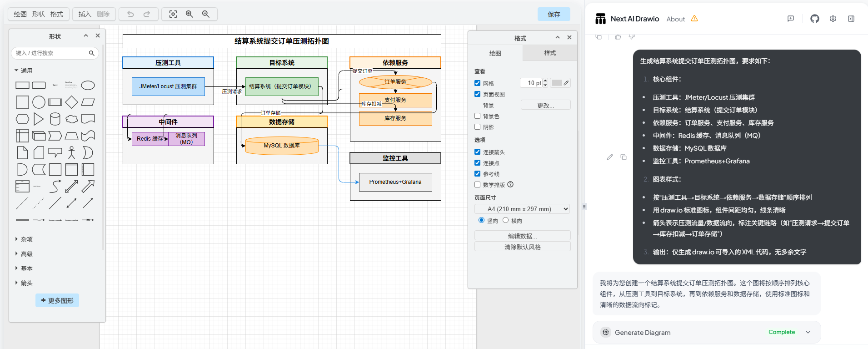Toggle the 网格 grid checkbox

(x=477, y=83)
